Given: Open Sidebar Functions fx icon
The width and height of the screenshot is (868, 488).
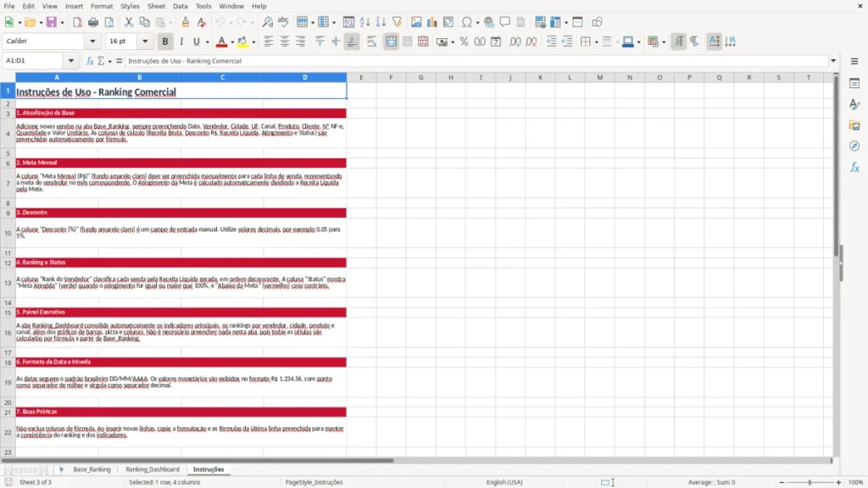Looking at the screenshot, I should point(854,167).
